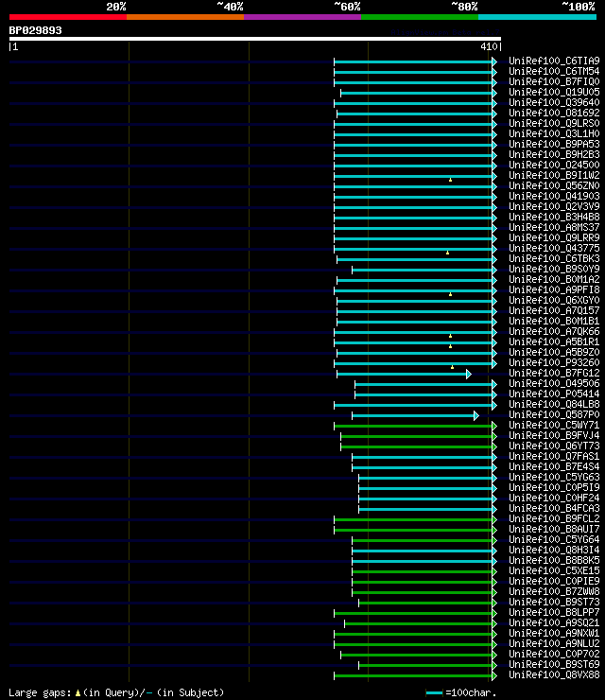Click the query name BP029893
This screenshot has height=700, width=605.
[x=35, y=31]
